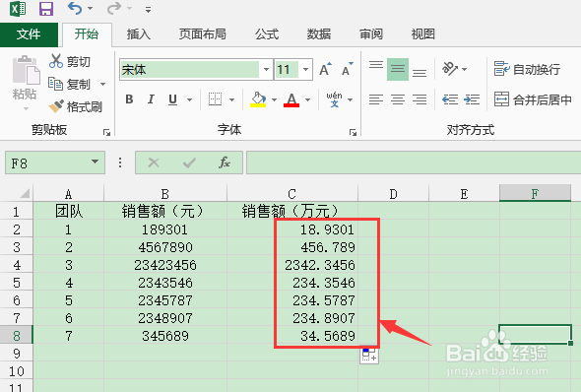Select column C header

292,193
